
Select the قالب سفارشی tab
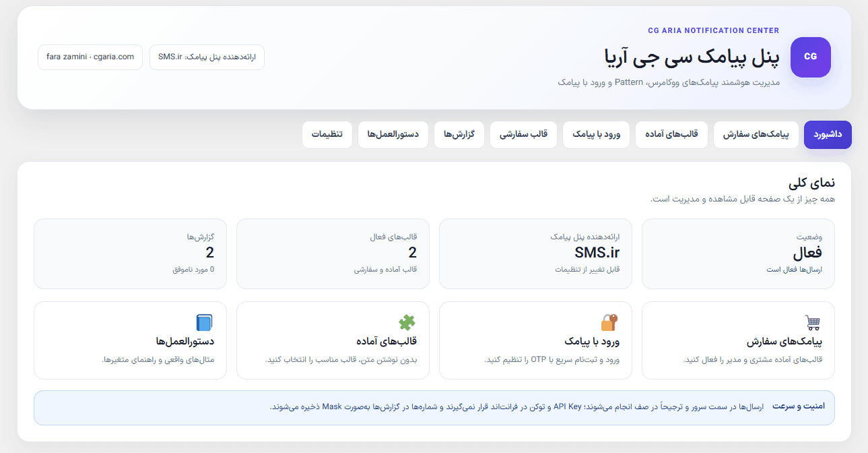(523, 135)
